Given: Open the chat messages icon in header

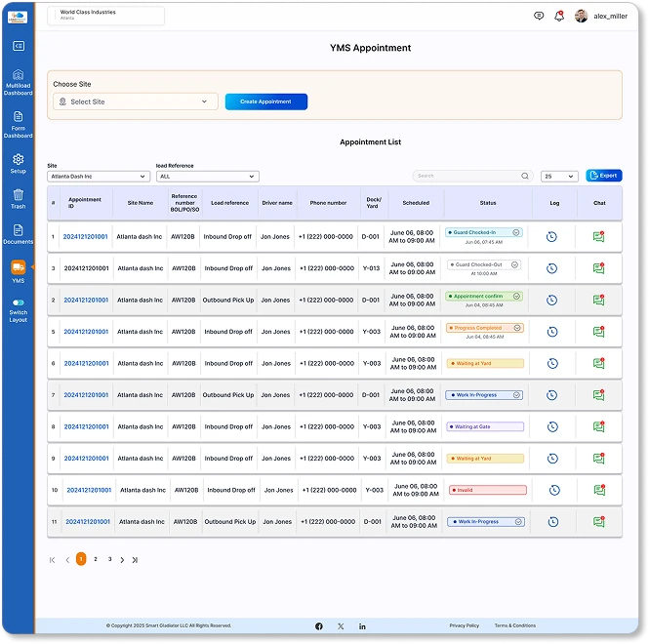Looking at the screenshot, I should tap(539, 17).
